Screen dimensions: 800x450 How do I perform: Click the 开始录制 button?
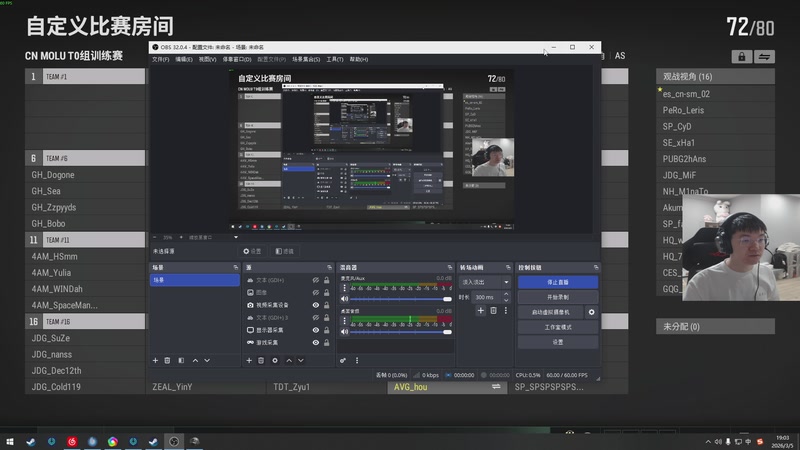tap(558, 297)
